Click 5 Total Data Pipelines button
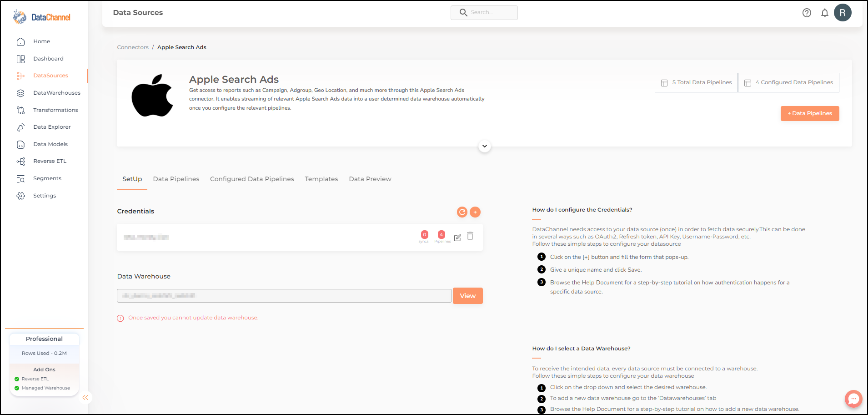 point(697,83)
